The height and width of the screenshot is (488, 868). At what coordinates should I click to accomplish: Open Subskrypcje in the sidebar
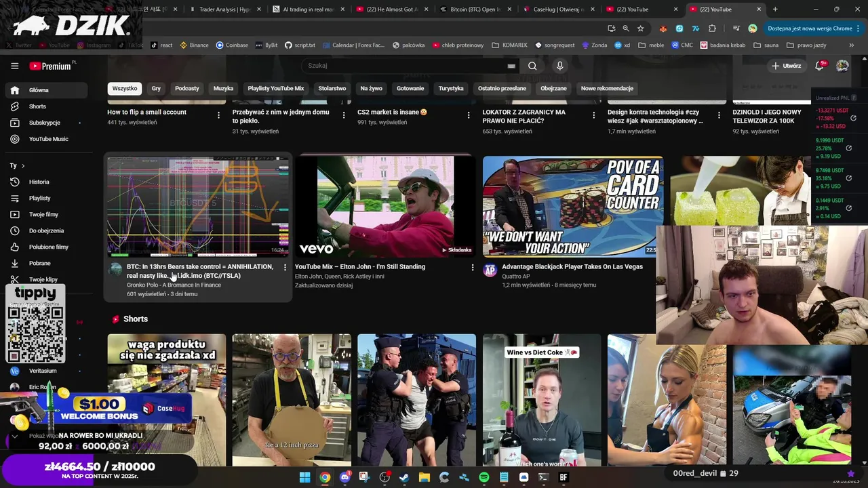click(46, 123)
